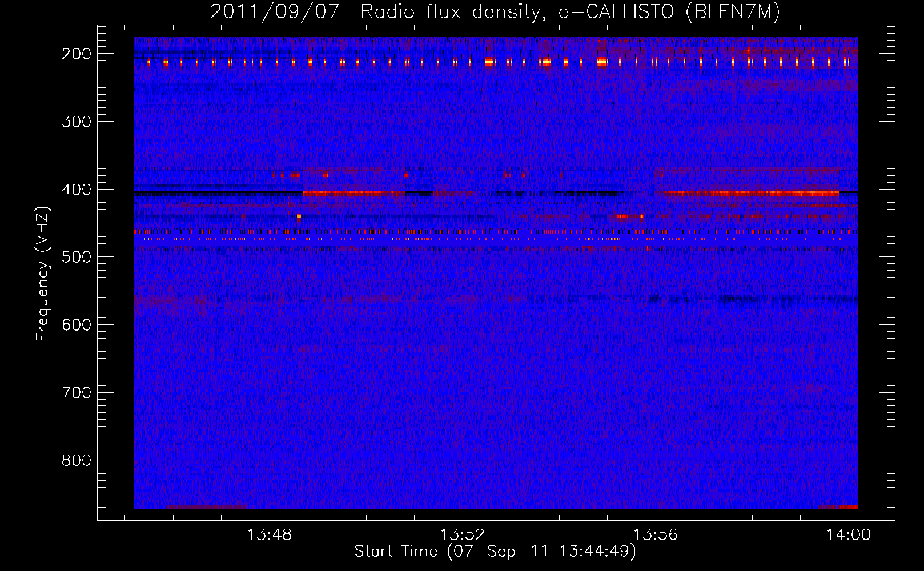Select the 700 frequency tick label

[x=77, y=393]
